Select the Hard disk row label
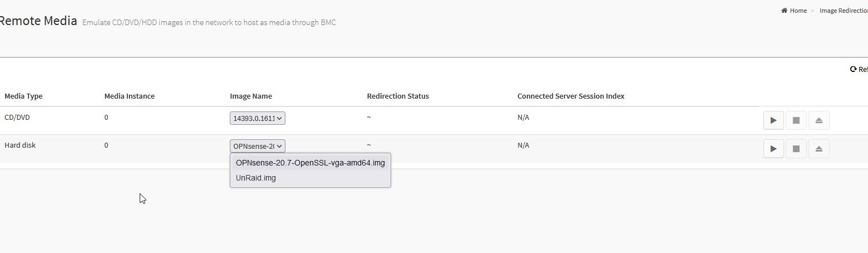Viewport: 868px width, 253px height. tap(20, 145)
